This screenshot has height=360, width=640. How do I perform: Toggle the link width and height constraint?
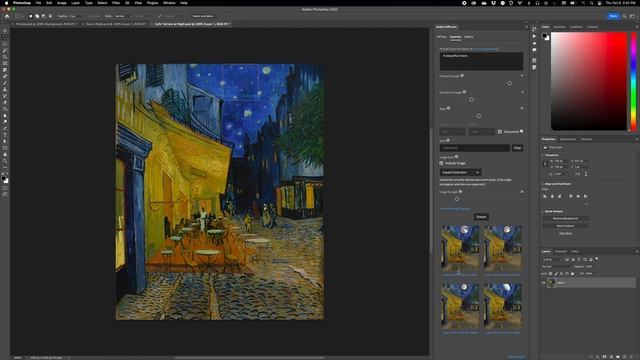point(545,164)
